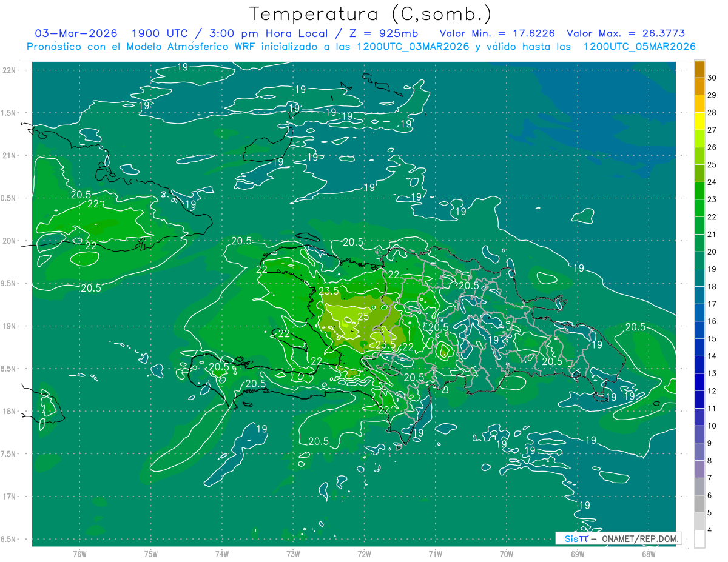Click gray legend swatch between 5 and 6
728x562 pixels.
click(x=699, y=504)
